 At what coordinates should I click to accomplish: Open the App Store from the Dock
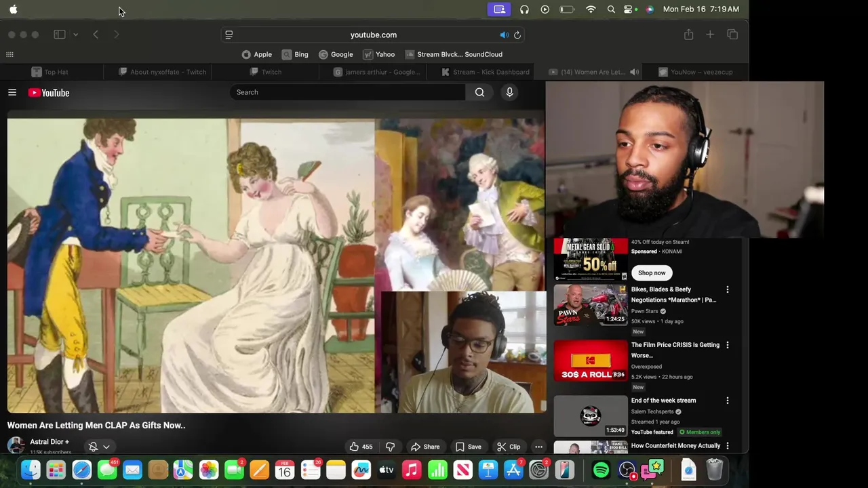point(513,470)
